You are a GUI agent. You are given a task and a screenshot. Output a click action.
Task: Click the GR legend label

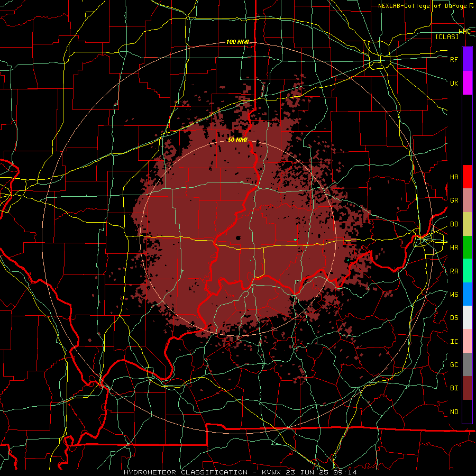point(454,200)
